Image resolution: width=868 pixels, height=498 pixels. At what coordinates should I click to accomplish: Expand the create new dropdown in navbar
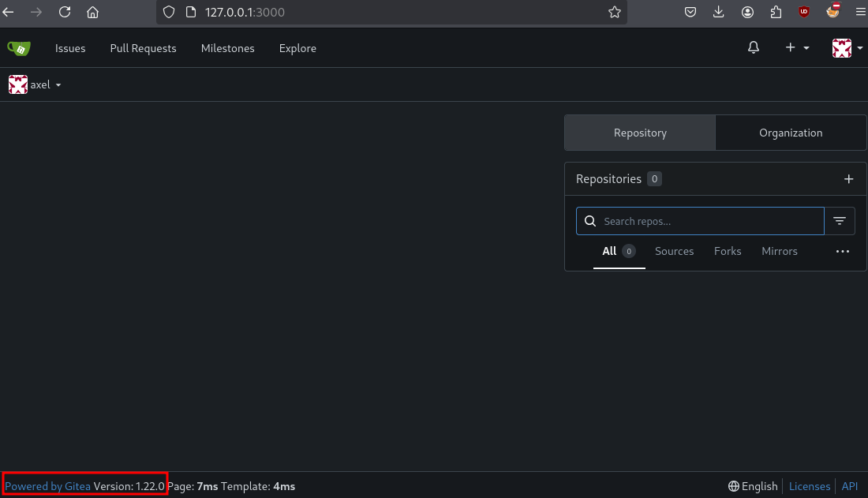(797, 48)
